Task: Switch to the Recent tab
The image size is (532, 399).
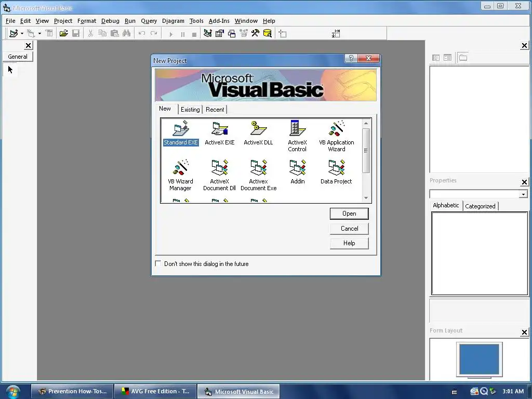Action: [215, 110]
